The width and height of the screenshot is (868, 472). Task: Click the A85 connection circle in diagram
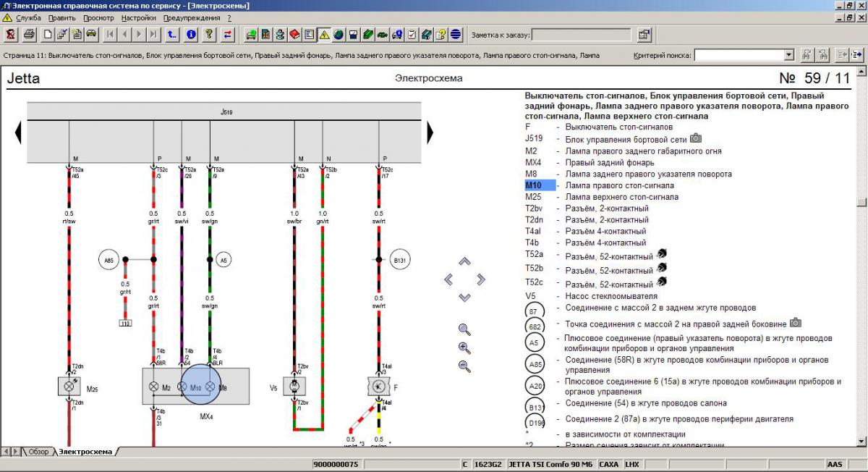[x=109, y=259]
